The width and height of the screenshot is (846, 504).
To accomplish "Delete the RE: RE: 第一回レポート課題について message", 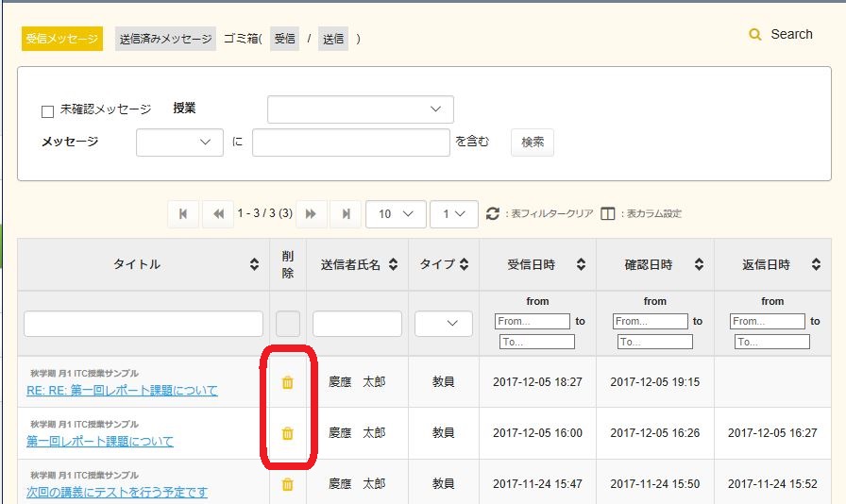I will click(x=288, y=382).
